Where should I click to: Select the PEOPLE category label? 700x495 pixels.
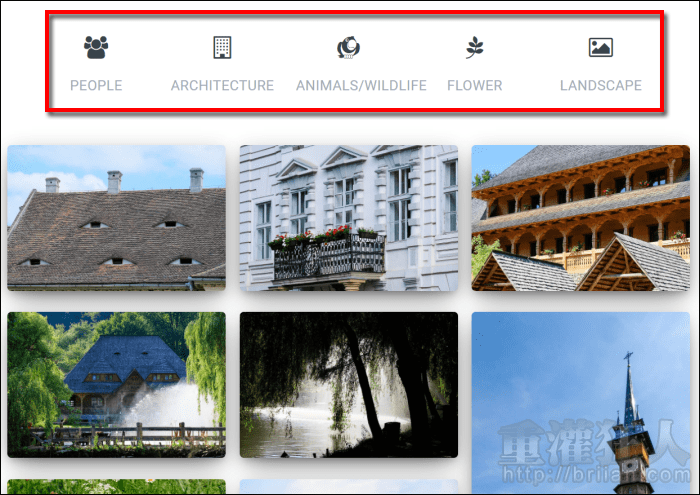(x=96, y=85)
